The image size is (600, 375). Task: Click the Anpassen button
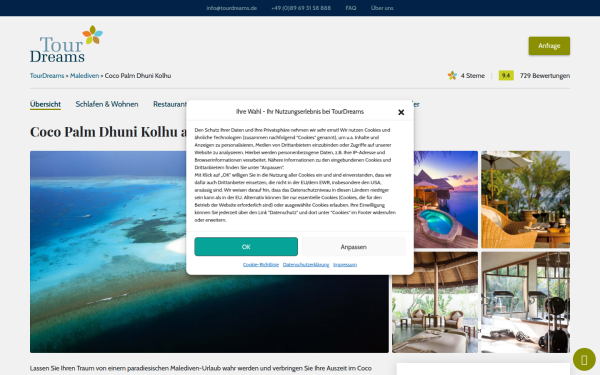354,247
